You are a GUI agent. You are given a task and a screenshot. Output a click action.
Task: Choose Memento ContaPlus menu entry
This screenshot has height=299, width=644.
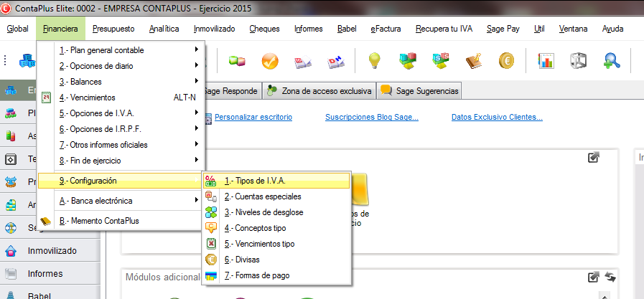121,221
